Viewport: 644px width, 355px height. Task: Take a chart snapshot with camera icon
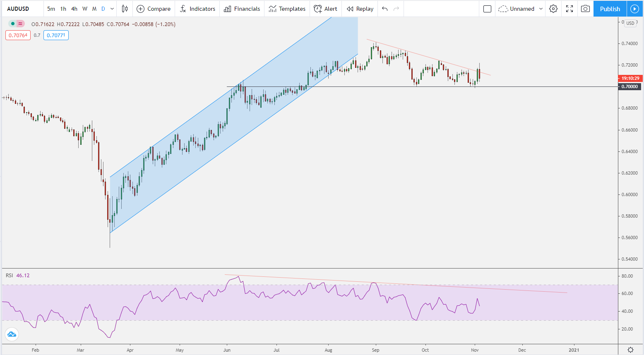(x=585, y=9)
